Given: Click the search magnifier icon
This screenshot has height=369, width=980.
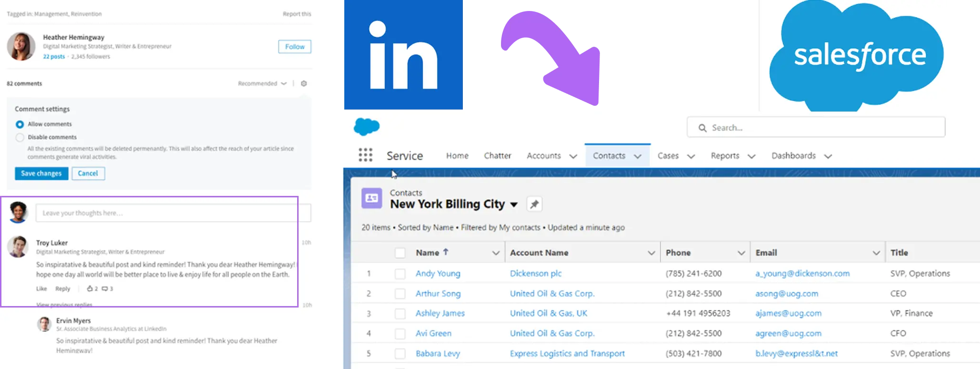Looking at the screenshot, I should (x=702, y=128).
